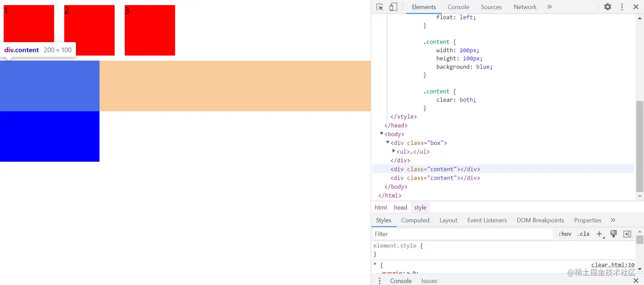This screenshot has height=285, width=644.
Task: Open rendering emulation paintbrush icon
Action: [614, 234]
